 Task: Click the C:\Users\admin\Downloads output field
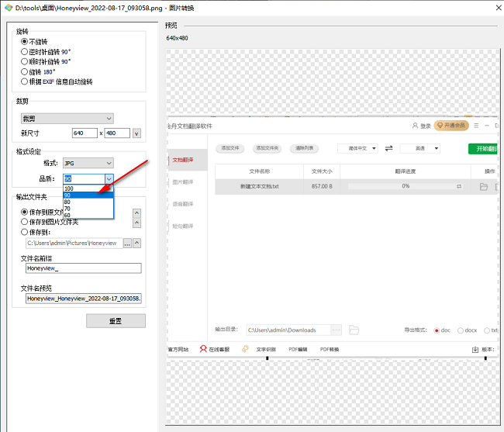coord(288,330)
